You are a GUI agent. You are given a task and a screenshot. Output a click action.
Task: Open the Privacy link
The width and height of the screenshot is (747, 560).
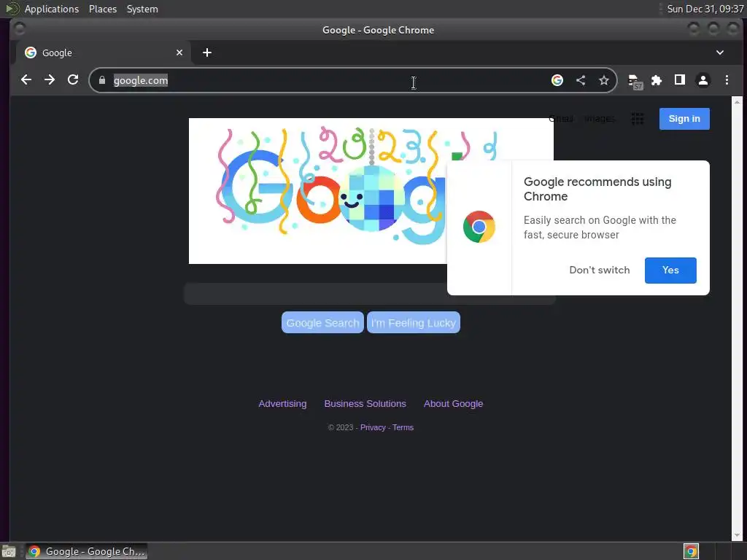(373, 427)
